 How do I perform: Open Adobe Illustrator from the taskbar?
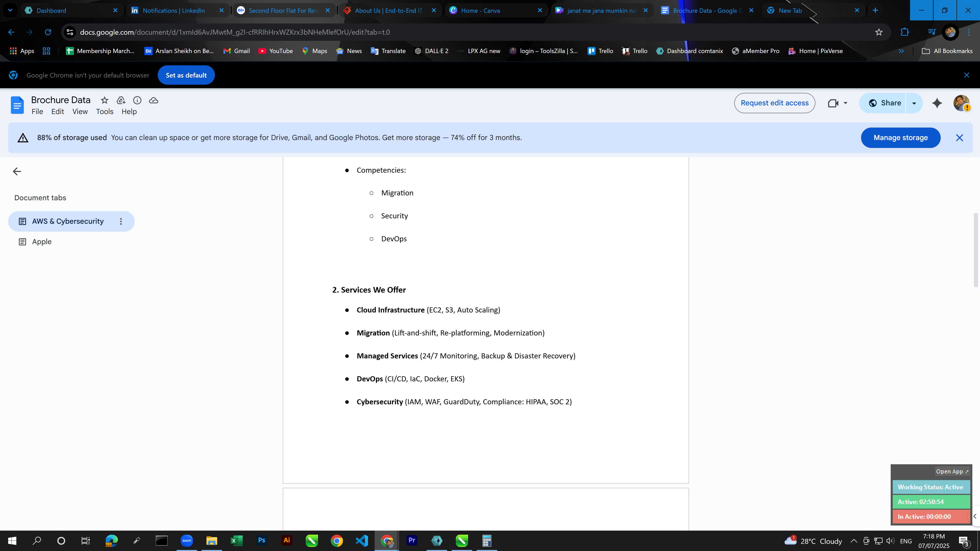[x=286, y=541]
